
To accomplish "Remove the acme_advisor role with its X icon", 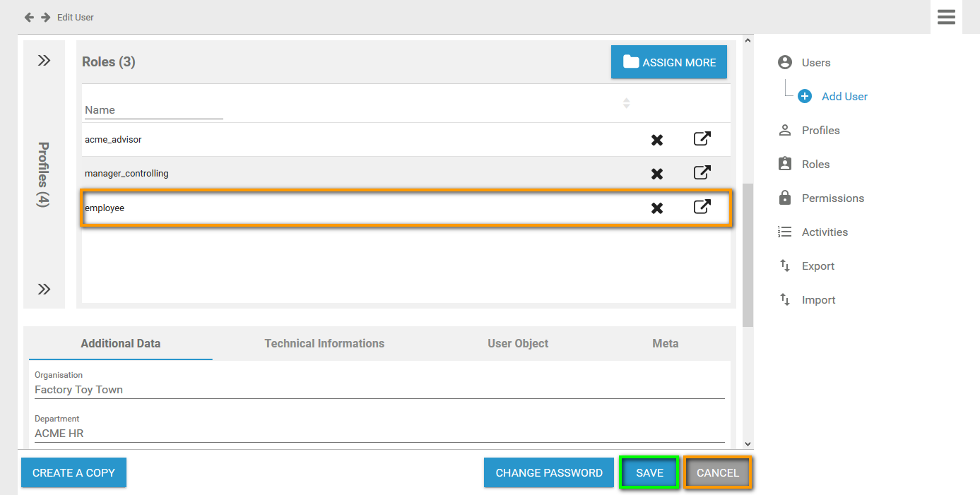I will pyautogui.click(x=657, y=140).
